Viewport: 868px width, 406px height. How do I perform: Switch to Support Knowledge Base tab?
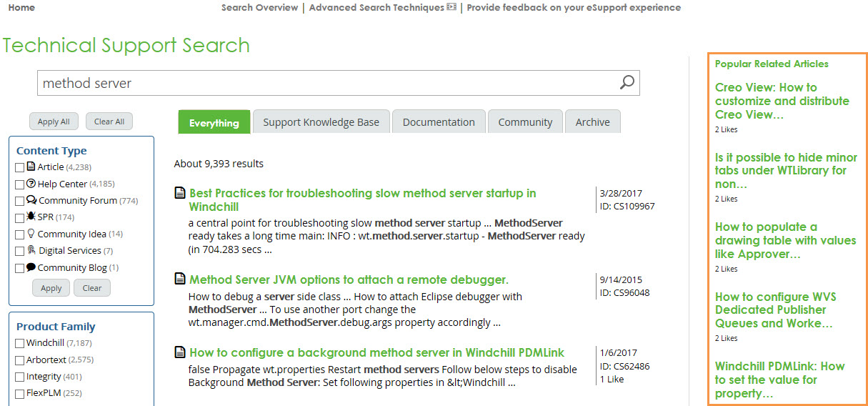(321, 122)
